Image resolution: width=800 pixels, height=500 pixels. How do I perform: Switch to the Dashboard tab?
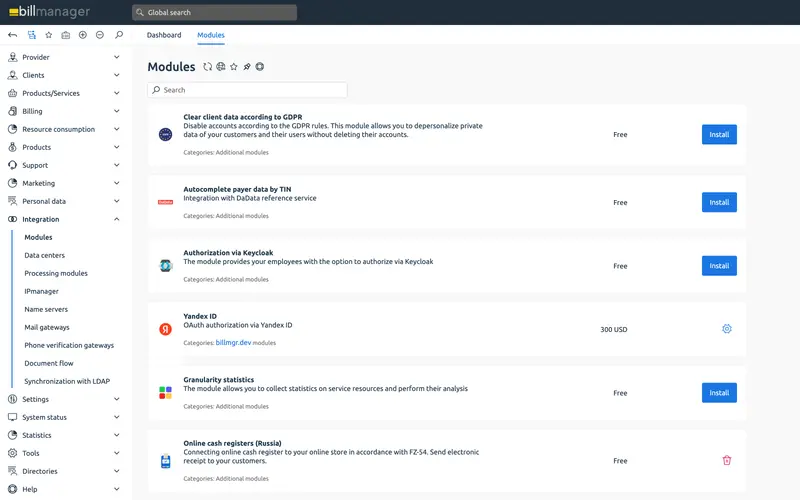click(164, 35)
